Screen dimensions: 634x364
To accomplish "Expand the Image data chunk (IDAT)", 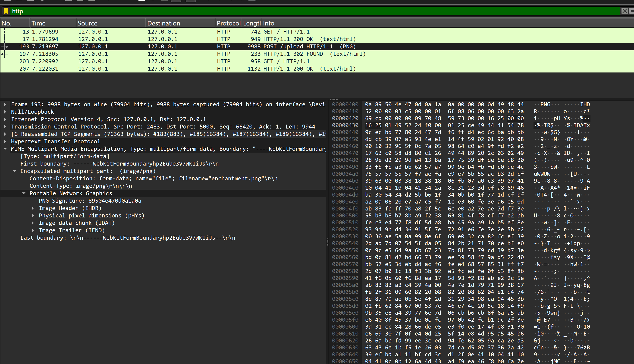I will (33, 223).
